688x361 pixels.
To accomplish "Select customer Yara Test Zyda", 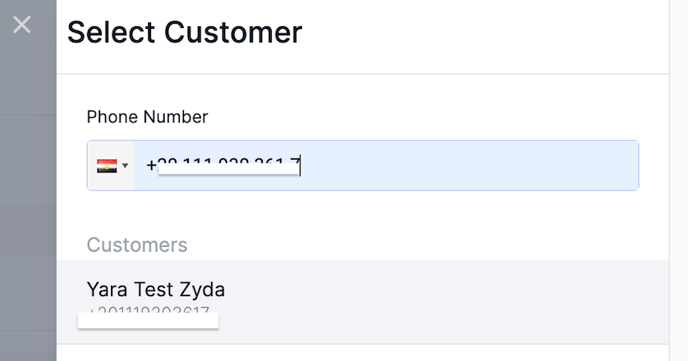I will tap(363, 302).
